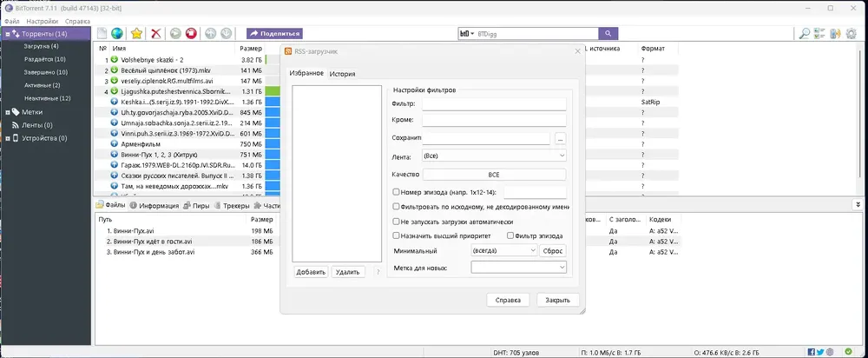The image size is (868, 358).
Task: Click the Качество ВСЕ button
Action: click(494, 175)
